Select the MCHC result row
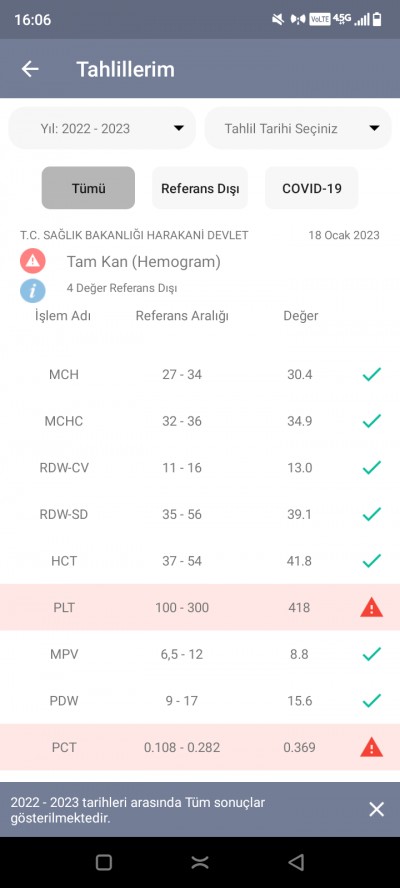 click(x=200, y=421)
